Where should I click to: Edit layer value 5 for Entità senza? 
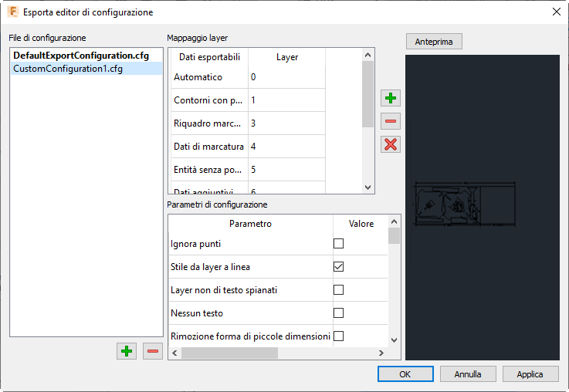[286, 170]
